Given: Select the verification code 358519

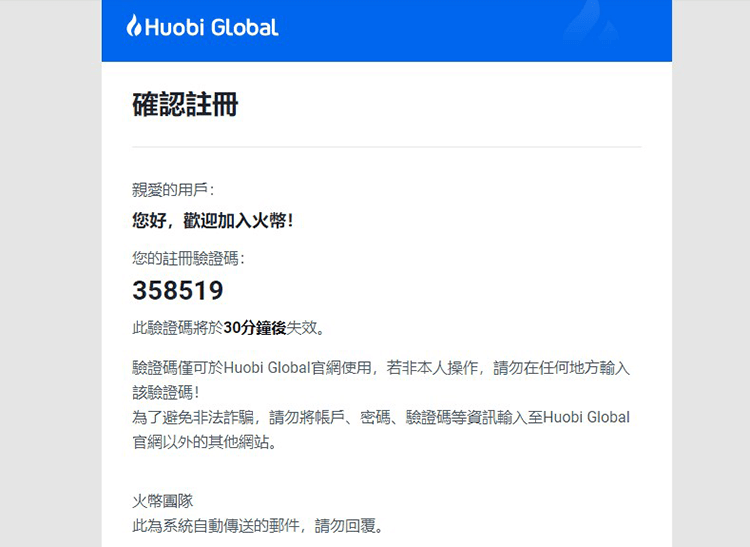Looking at the screenshot, I should 178,290.
